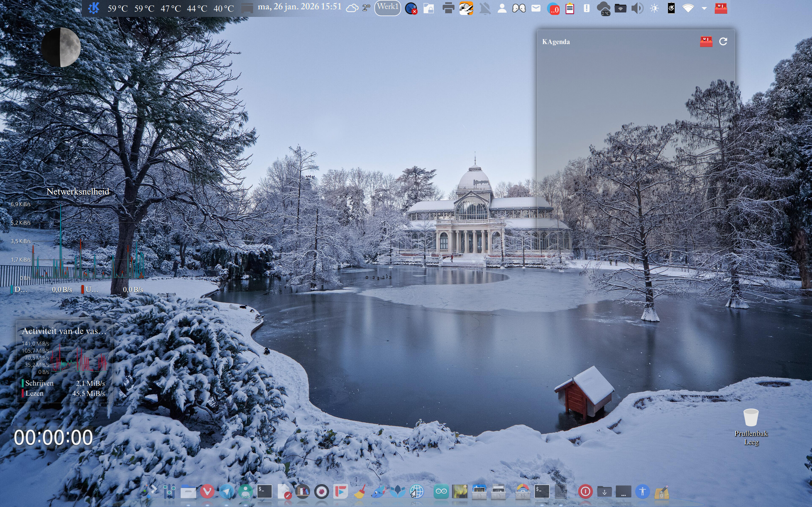Open the Telegram dock icon
The width and height of the screenshot is (812, 507).
coord(226,492)
